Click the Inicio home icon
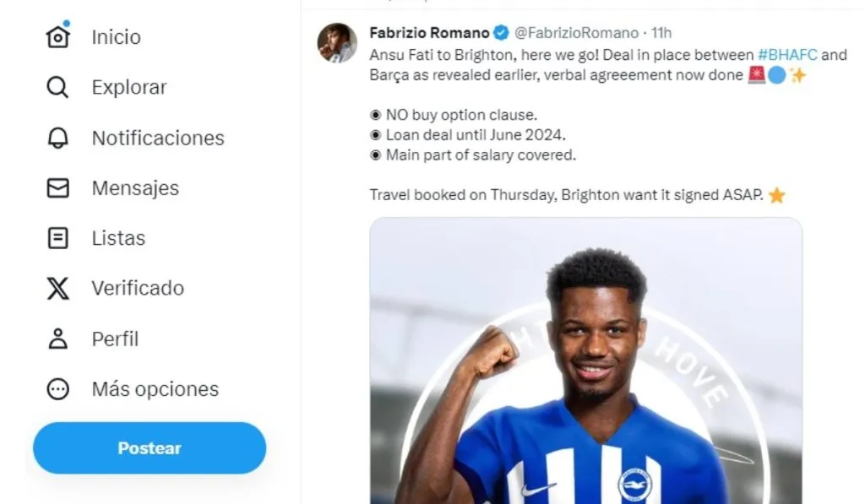The width and height of the screenshot is (865, 504). tap(57, 36)
